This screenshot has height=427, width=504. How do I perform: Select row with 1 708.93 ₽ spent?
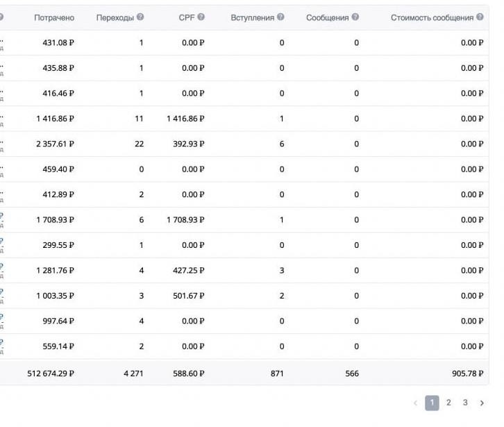(x=244, y=220)
